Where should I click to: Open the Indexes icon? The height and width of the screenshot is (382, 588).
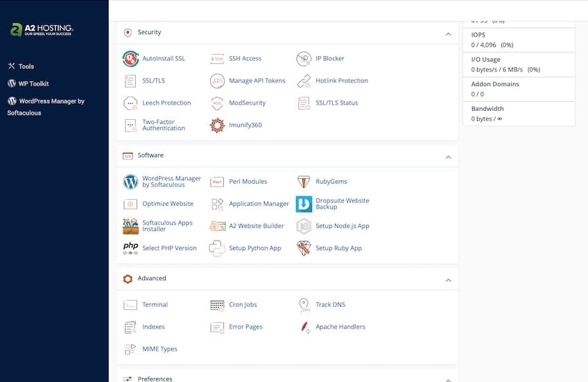(x=130, y=327)
